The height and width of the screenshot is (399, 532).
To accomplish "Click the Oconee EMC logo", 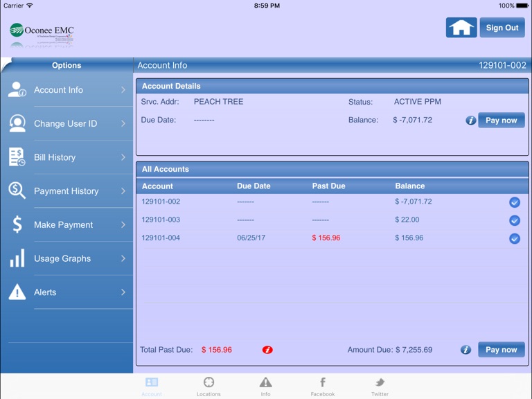I will coord(42,33).
